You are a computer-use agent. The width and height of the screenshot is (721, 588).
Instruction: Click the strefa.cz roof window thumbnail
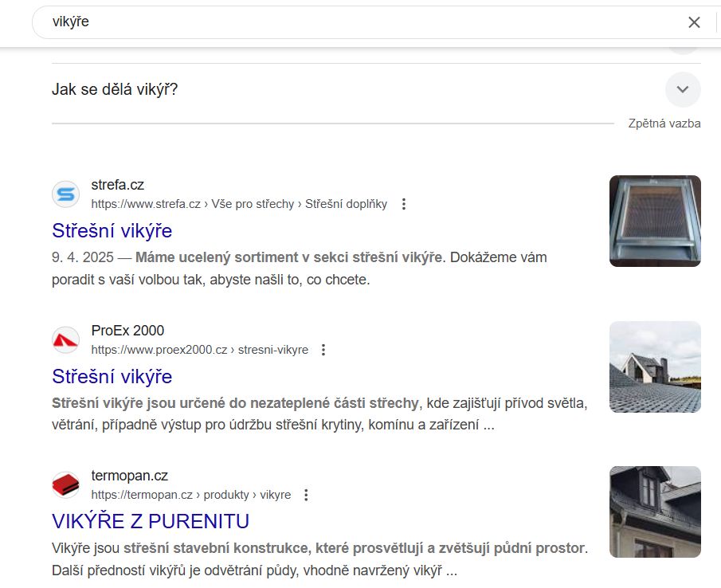tap(655, 221)
